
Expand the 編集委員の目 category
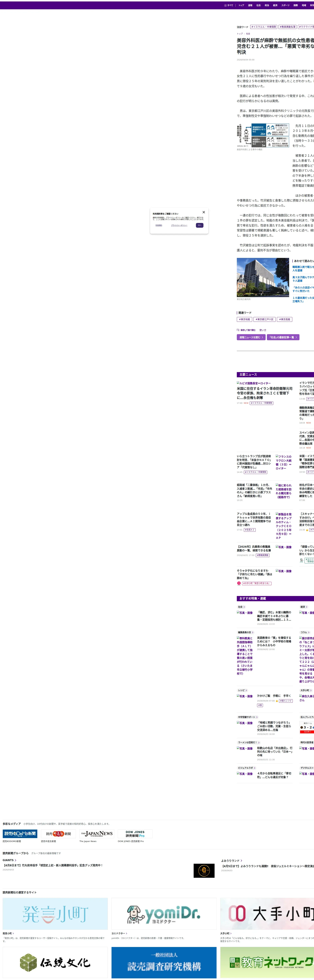[245, 632]
